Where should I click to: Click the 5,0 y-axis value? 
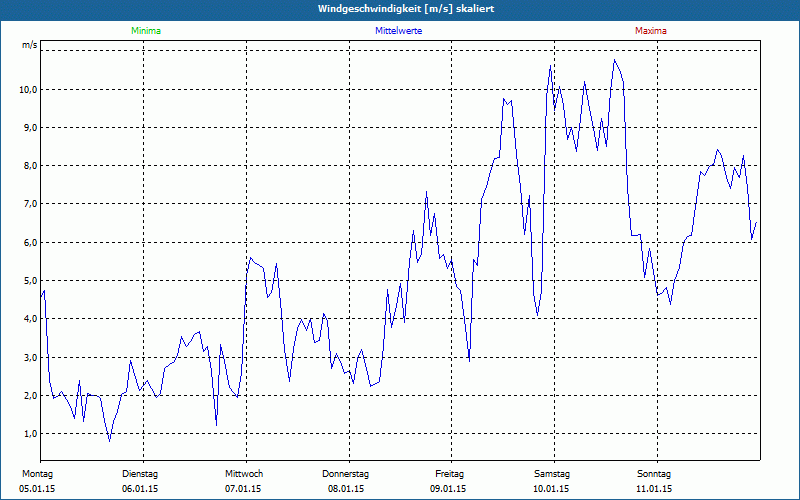point(30,281)
